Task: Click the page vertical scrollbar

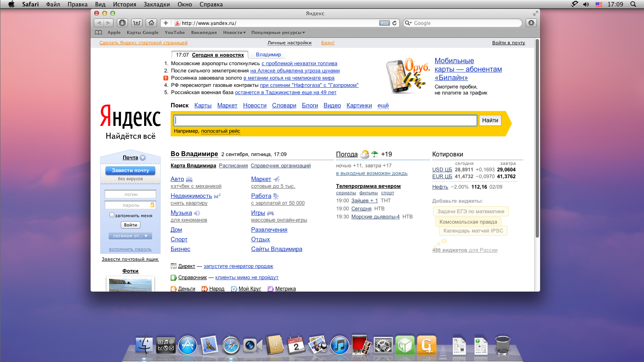Action: 537,139
